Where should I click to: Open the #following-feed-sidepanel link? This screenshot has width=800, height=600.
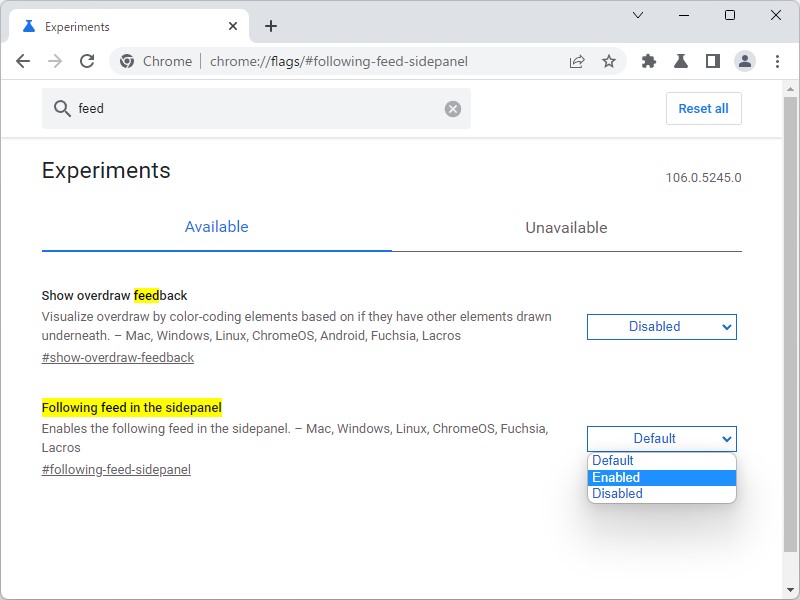pos(115,469)
